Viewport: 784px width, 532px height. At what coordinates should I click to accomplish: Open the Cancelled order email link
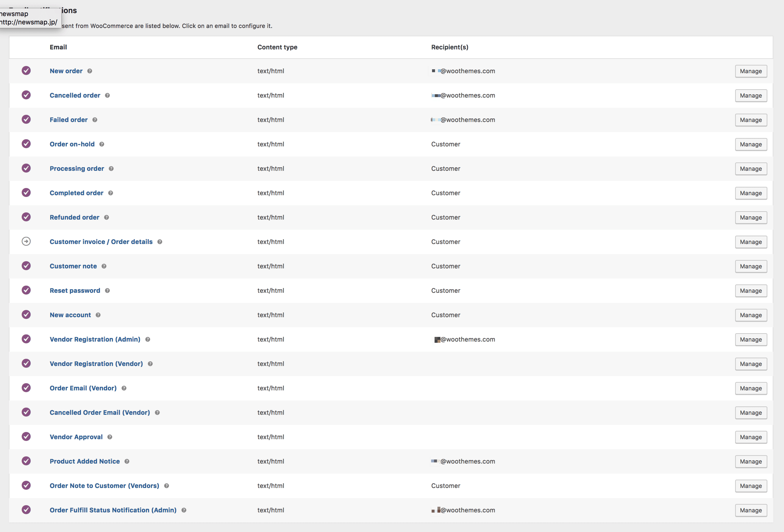[75, 95]
